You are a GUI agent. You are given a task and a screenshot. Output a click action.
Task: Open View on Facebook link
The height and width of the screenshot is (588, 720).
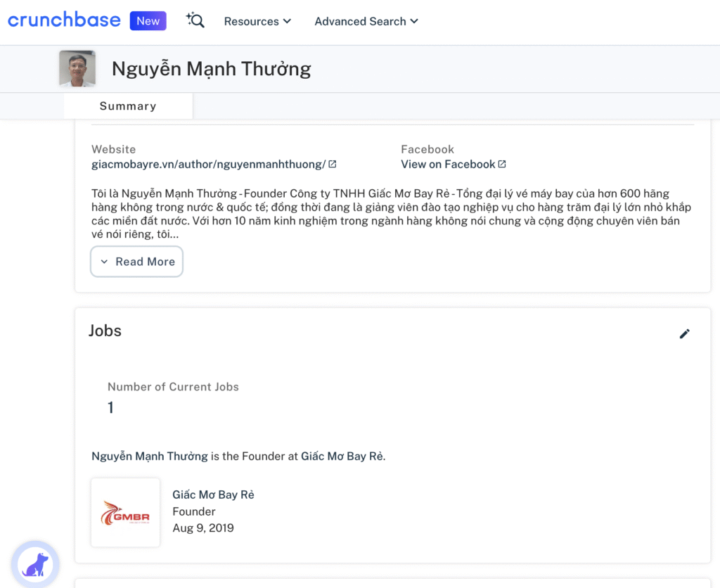pyautogui.click(x=448, y=165)
